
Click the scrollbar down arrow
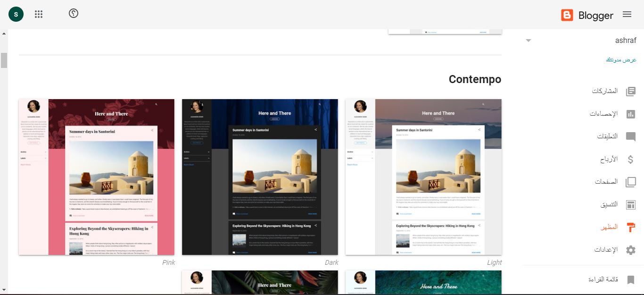pos(4,289)
